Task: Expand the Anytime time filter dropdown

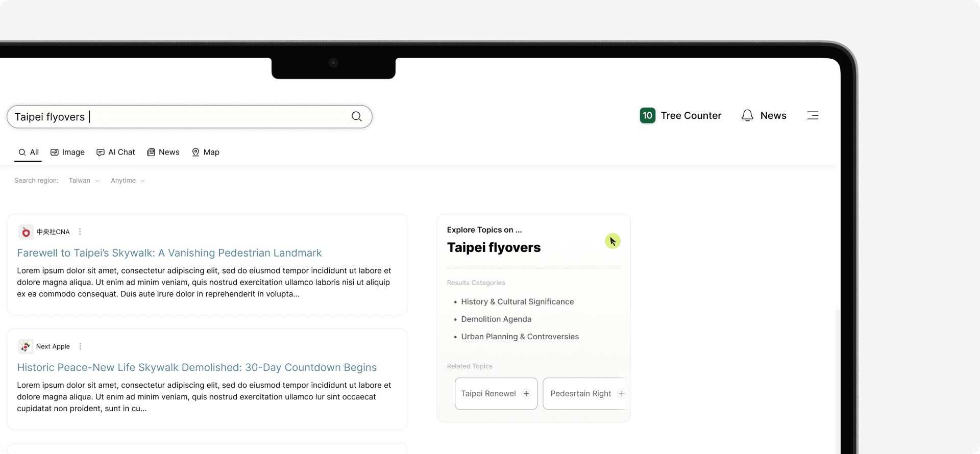Action: [128, 181]
